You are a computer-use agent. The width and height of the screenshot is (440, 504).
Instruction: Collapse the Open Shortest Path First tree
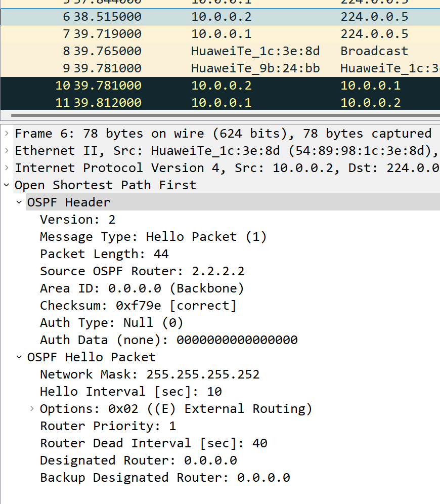coord(7,185)
